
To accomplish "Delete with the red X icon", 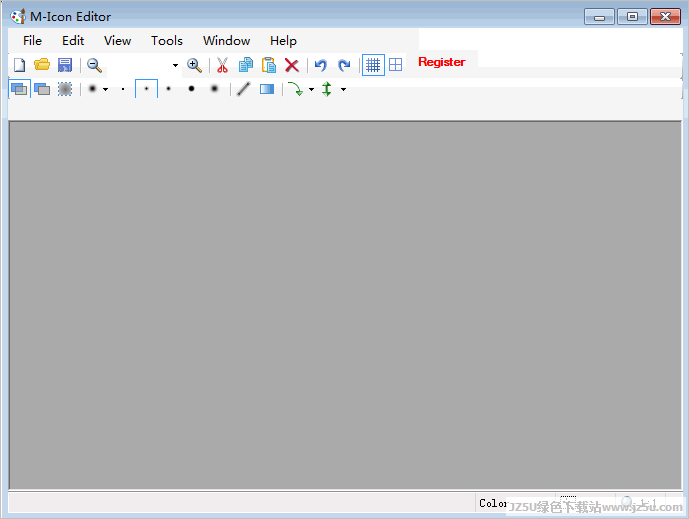I will (292, 65).
